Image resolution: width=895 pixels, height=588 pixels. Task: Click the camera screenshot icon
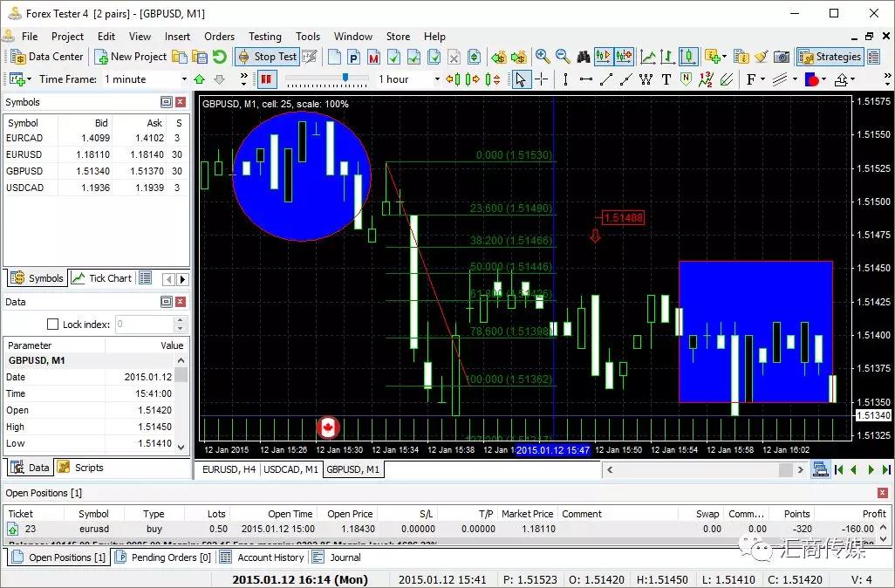point(782,57)
